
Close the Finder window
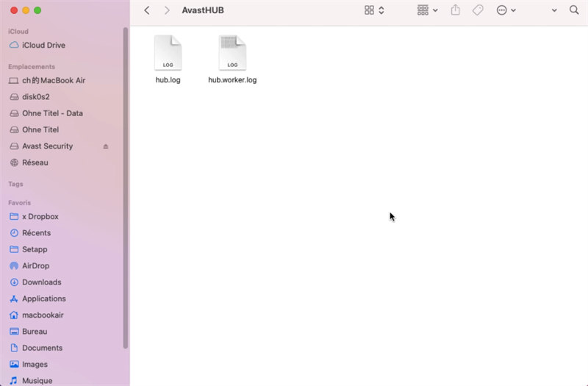point(14,10)
